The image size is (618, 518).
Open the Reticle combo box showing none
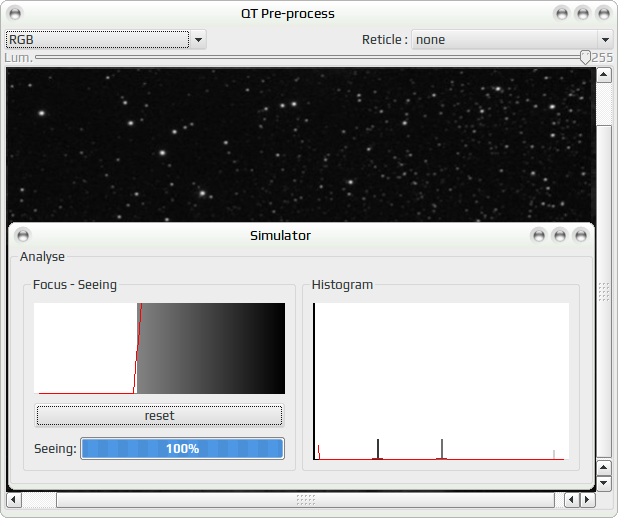point(512,39)
